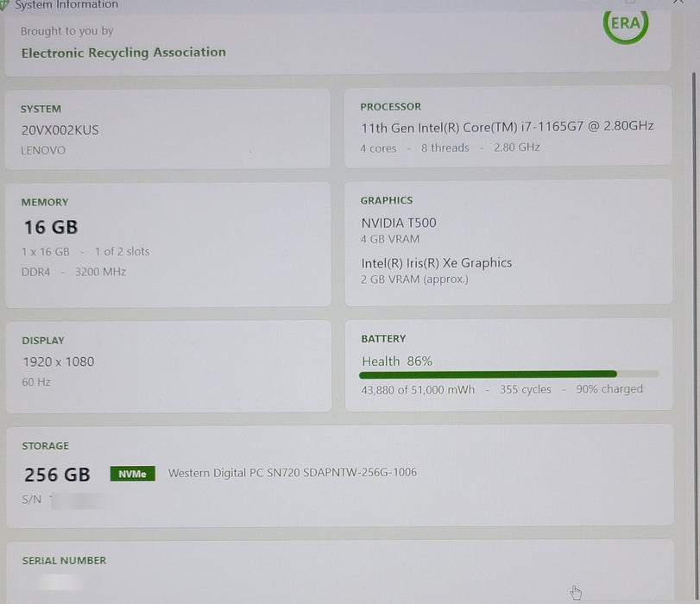Click the large 16 GB memory total
The width and height of the screenshot is (700, 604).
51,227
